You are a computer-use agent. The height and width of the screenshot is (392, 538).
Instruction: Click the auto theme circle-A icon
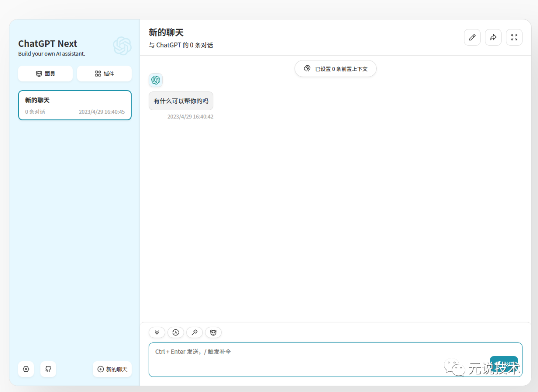coord(176,332)
